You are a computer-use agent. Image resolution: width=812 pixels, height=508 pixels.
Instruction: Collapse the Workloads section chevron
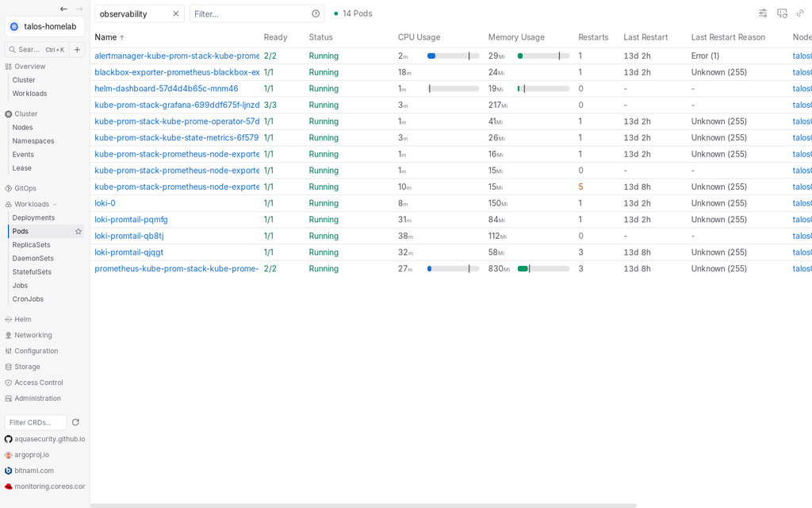pos(55,204)
